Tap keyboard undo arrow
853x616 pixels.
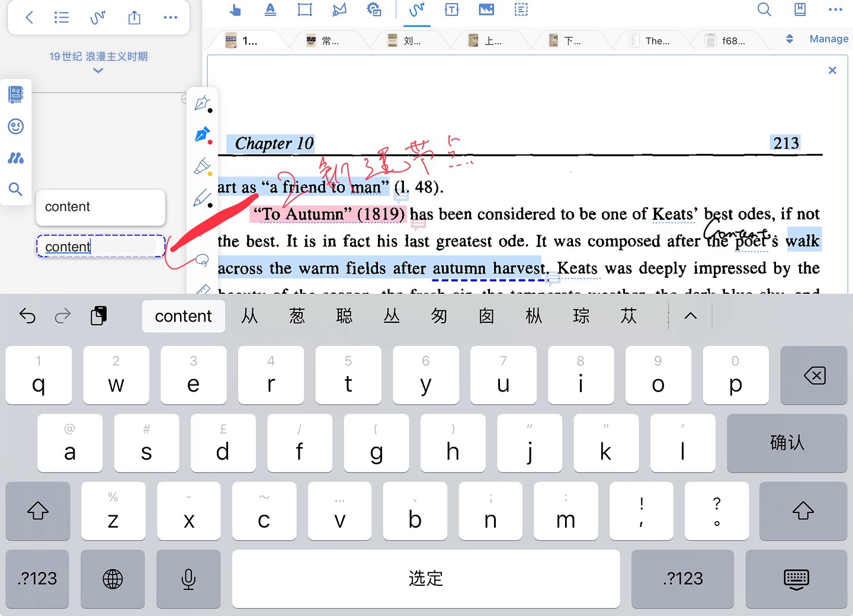(27, 316)
